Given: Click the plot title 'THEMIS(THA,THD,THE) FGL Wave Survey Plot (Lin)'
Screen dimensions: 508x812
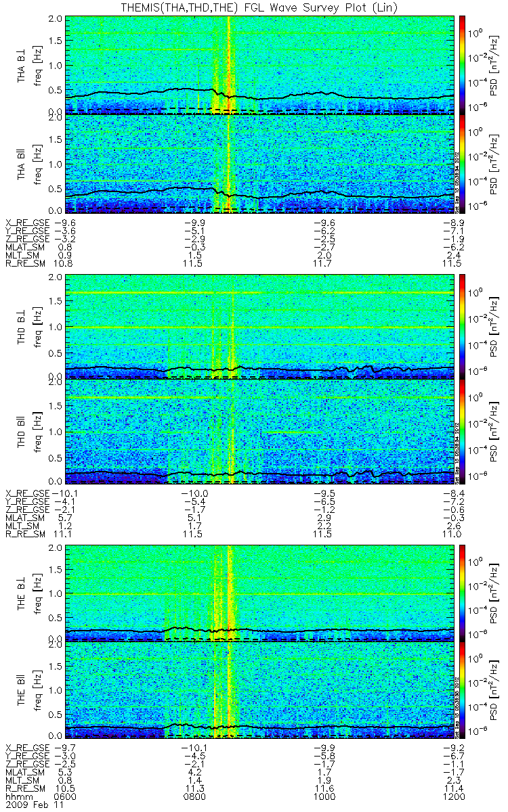Looking at the screenshot, I should [258, 7].
